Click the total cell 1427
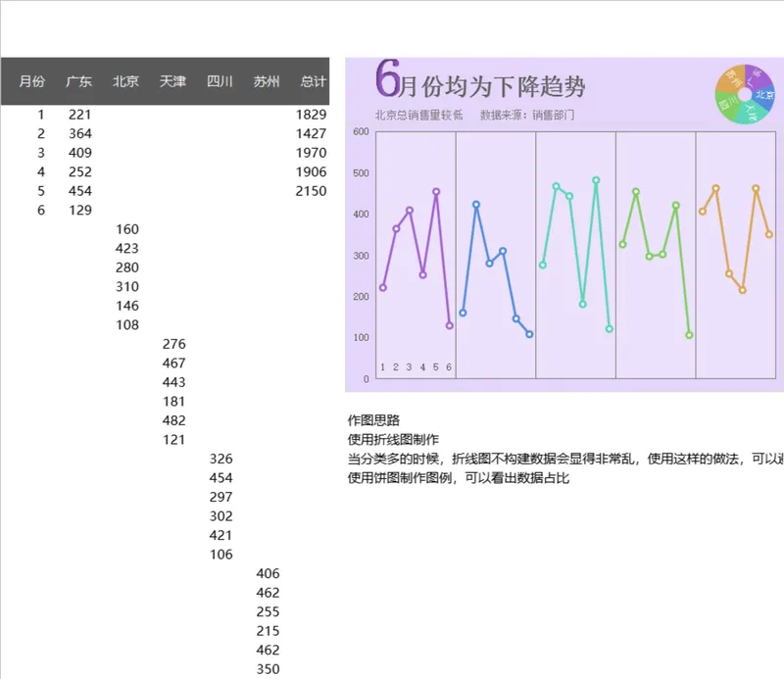This screenshot has height=679, width=784. pos(311,133)
